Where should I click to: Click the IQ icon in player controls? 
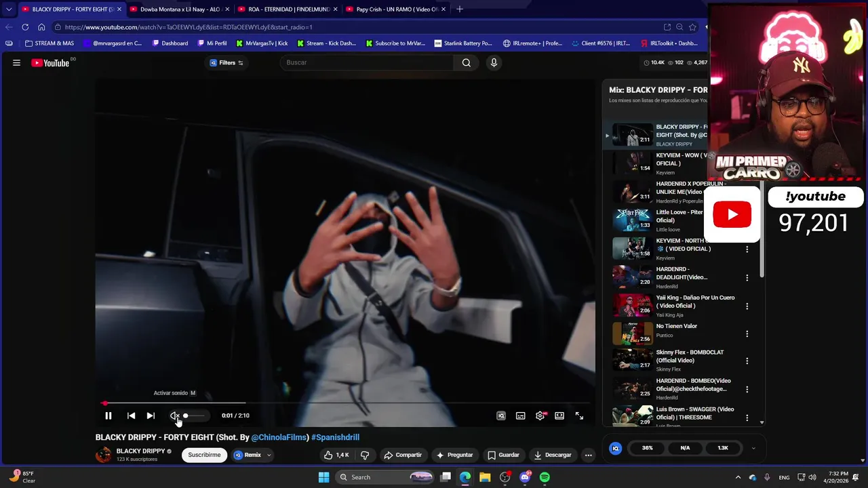point(501,415)
